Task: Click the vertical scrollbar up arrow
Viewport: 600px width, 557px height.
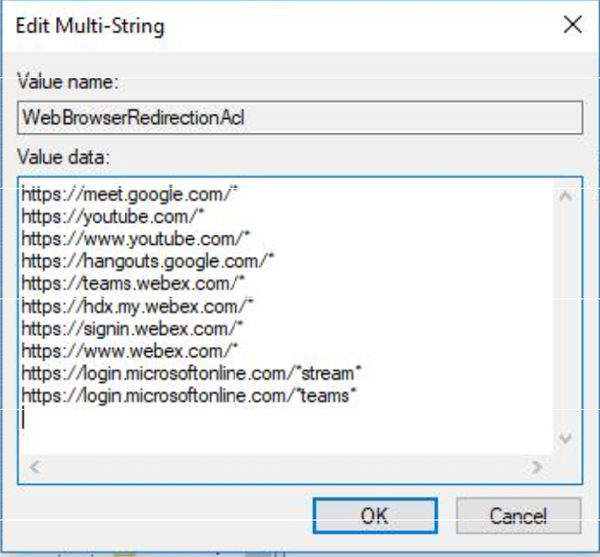Action: pos(564,196)
